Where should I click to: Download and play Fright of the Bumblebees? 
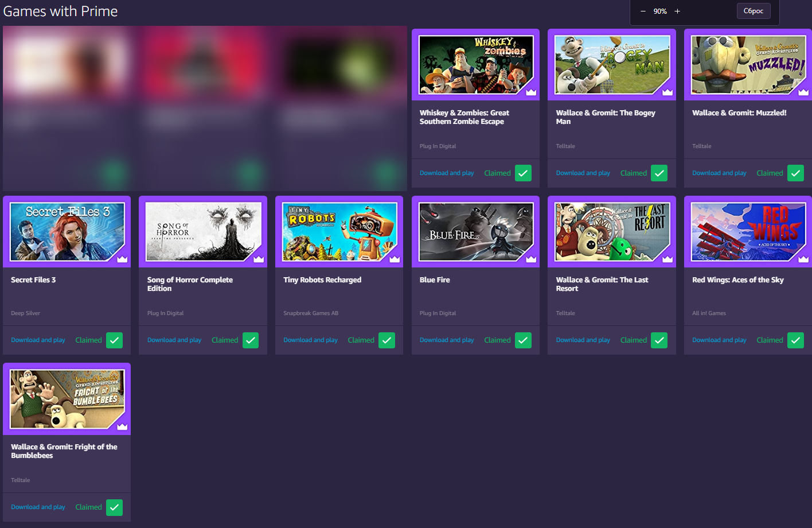coord(38,507)
